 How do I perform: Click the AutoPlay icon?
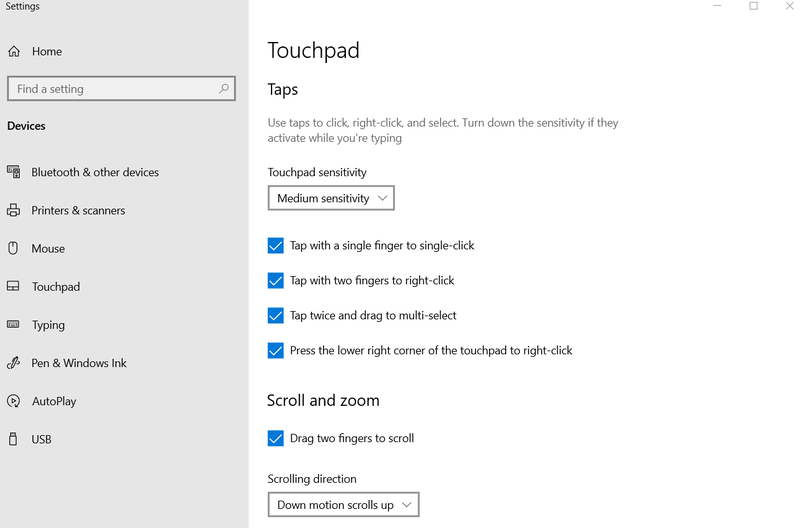13,401
